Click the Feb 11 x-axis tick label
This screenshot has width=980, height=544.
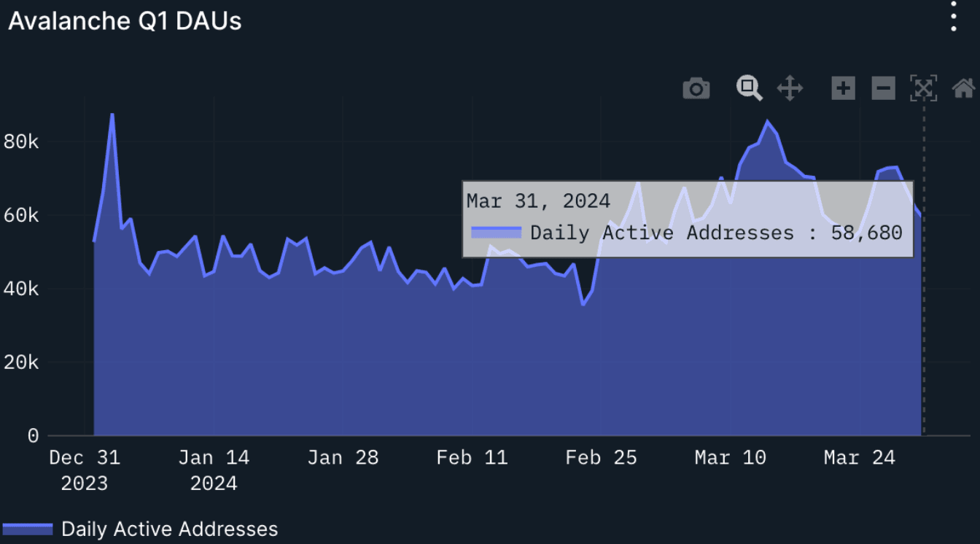click(472, 458)
